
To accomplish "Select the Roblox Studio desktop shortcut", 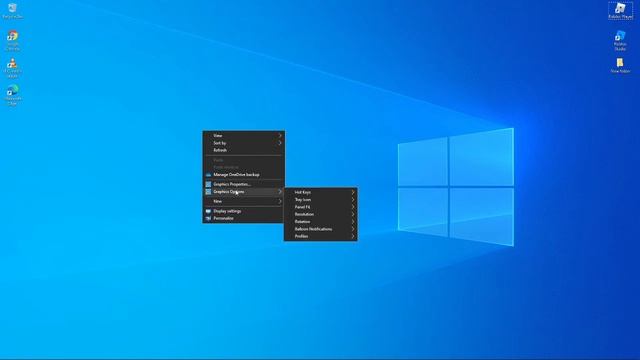I will (x=620, y=40).
